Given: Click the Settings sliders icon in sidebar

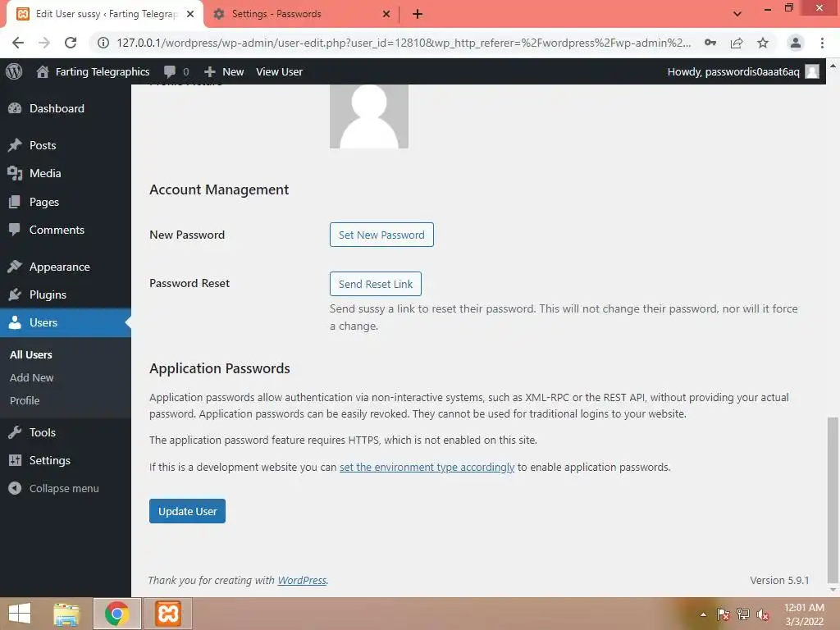Looking at the screenshot, I should coord(15,459).
